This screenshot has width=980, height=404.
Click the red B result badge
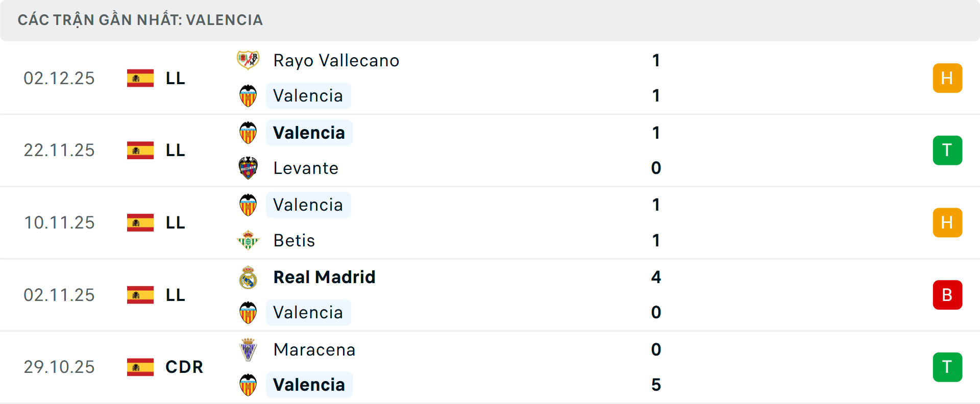[x=947, y=295]
